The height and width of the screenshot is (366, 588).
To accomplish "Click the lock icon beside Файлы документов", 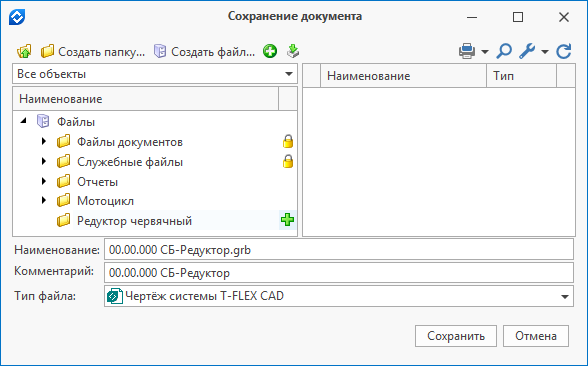I will (x=288, y=142).
